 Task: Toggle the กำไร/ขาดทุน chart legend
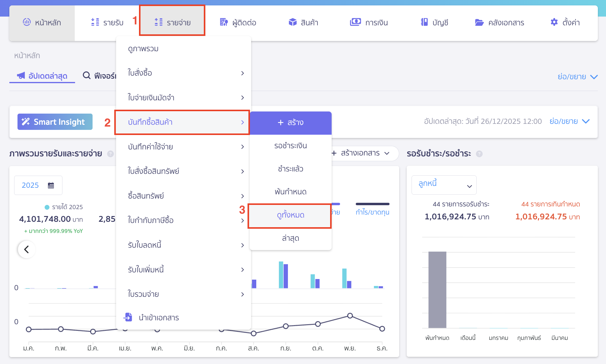(372, 212)
